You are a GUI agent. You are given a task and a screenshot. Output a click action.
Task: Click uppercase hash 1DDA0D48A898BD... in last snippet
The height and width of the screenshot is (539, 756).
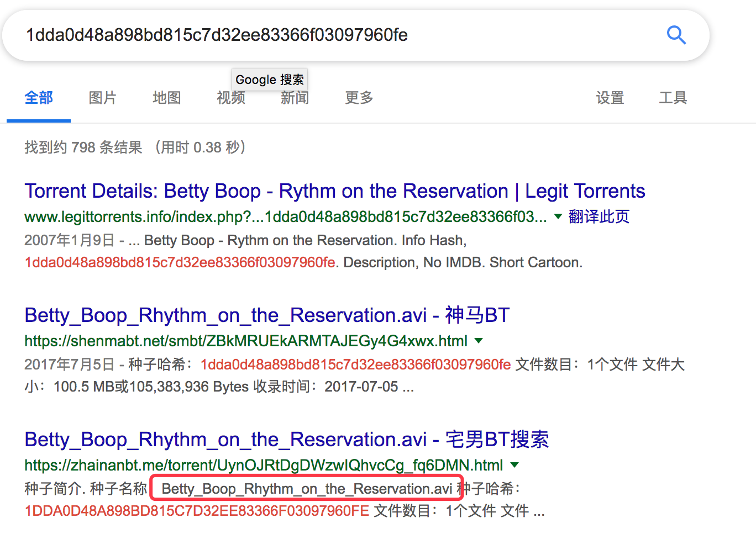tap(197, 511)
